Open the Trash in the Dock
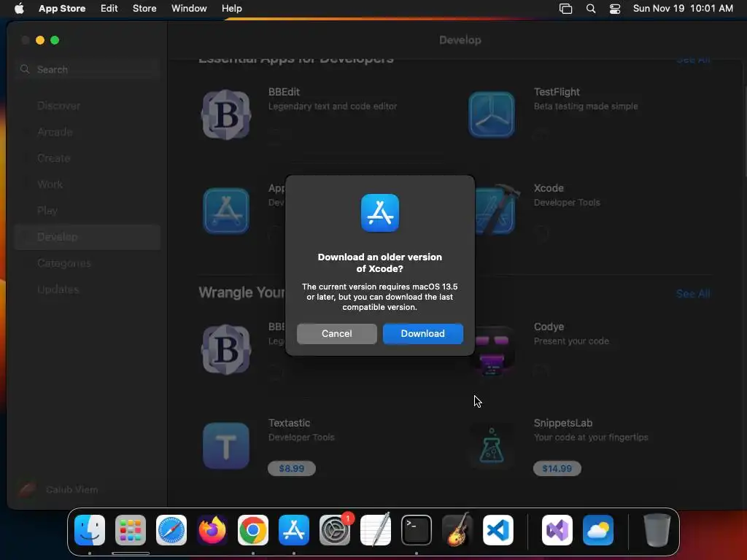The image size is (747, 560). (657, 530)
